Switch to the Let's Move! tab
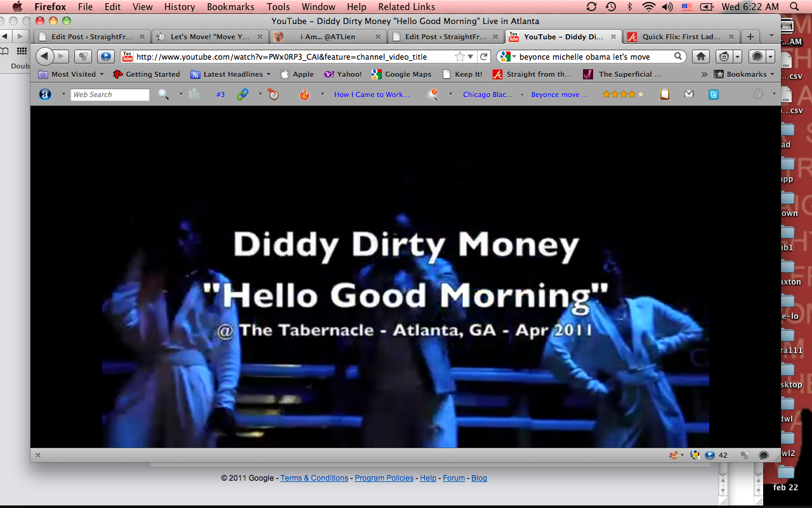812x508 pixels. (208, 37)
